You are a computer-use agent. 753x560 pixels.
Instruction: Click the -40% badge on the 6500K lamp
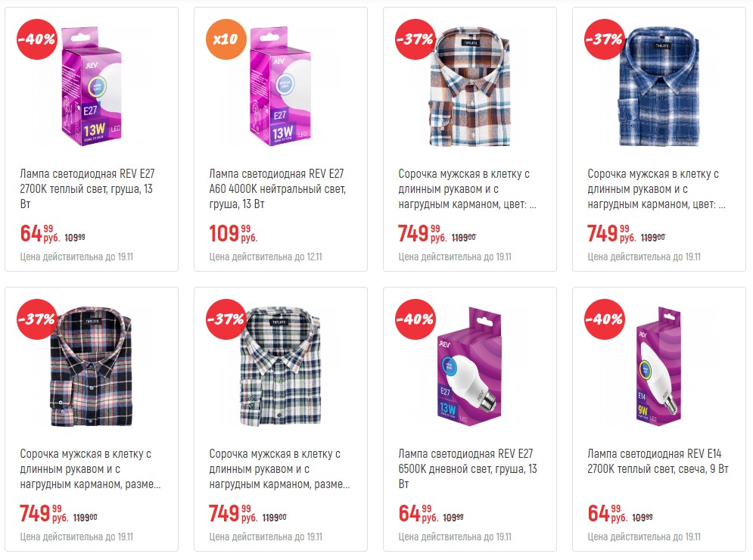pos(415,319)
